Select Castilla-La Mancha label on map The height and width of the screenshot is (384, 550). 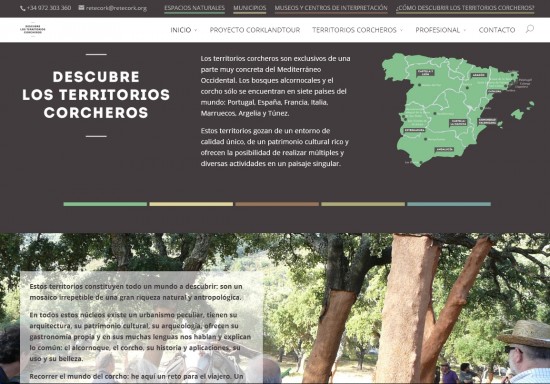point(458,122)
